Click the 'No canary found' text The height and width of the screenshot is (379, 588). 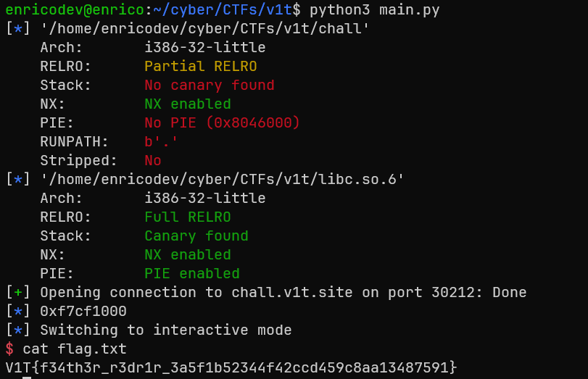coord(209,86)
